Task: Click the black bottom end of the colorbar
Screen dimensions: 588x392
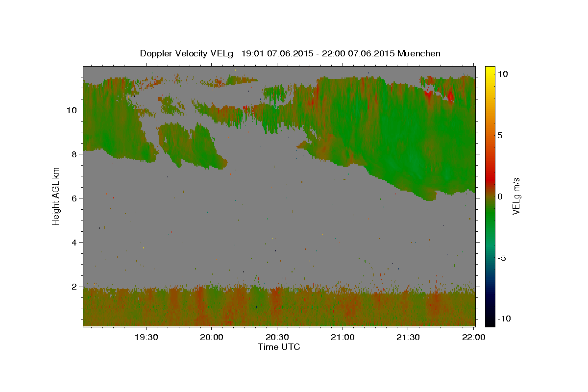Action: 490,320
